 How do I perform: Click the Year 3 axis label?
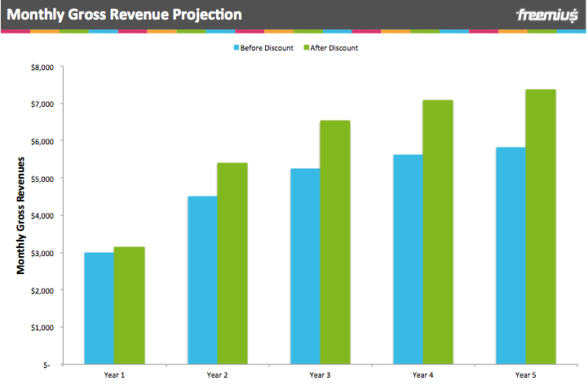tap(320, 375)
